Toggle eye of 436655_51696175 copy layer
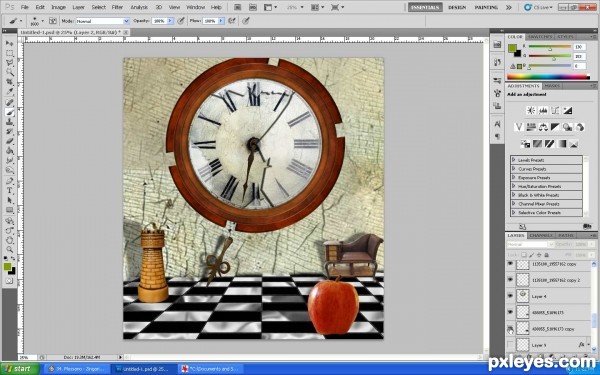 510,329
